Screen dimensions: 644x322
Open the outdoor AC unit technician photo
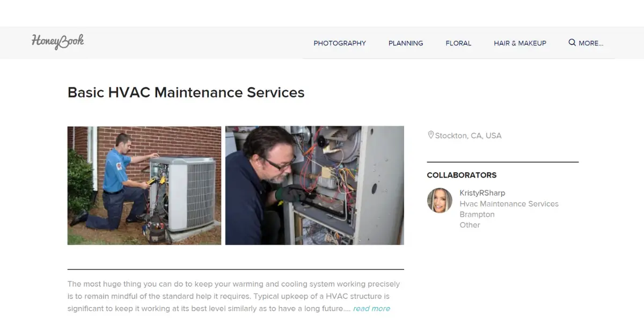click(x=144, y=186)
